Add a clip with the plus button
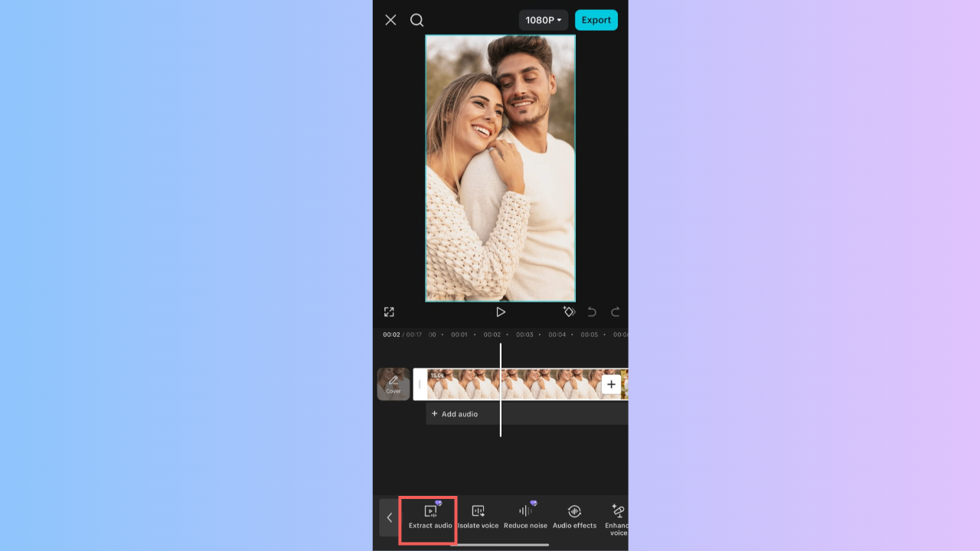980x551 pixels. point(611,384)
